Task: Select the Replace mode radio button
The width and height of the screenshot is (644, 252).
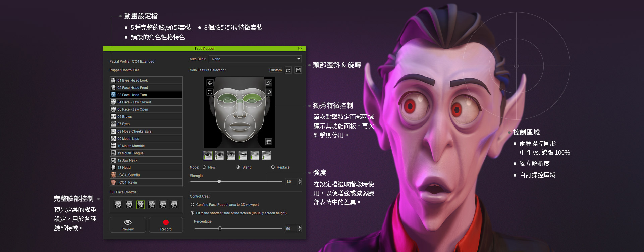Action: pos(273,167)
